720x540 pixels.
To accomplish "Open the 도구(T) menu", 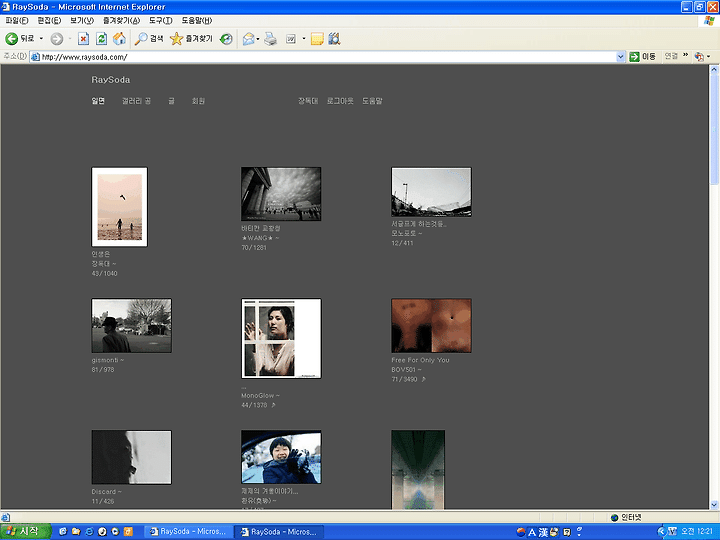I will [160, 21].
